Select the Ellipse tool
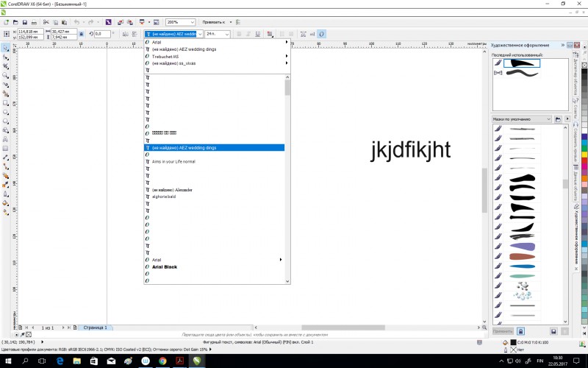 point(6,112)
